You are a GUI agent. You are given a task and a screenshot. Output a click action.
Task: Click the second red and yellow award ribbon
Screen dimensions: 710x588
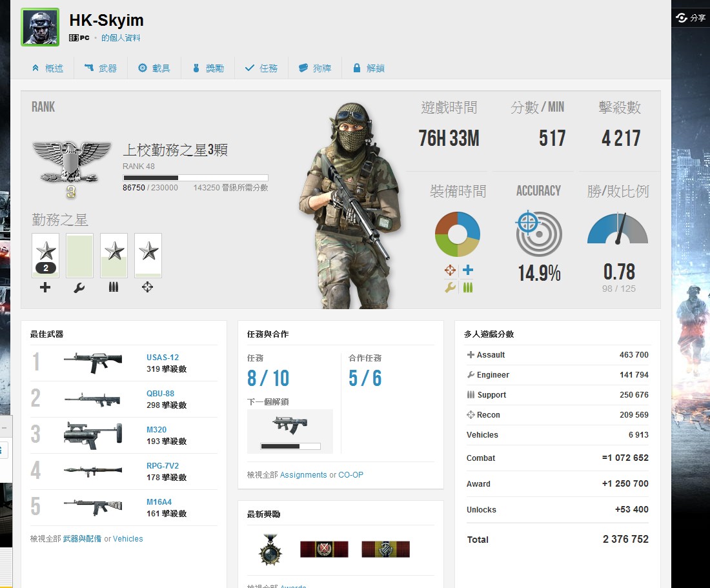pos(386,549)
